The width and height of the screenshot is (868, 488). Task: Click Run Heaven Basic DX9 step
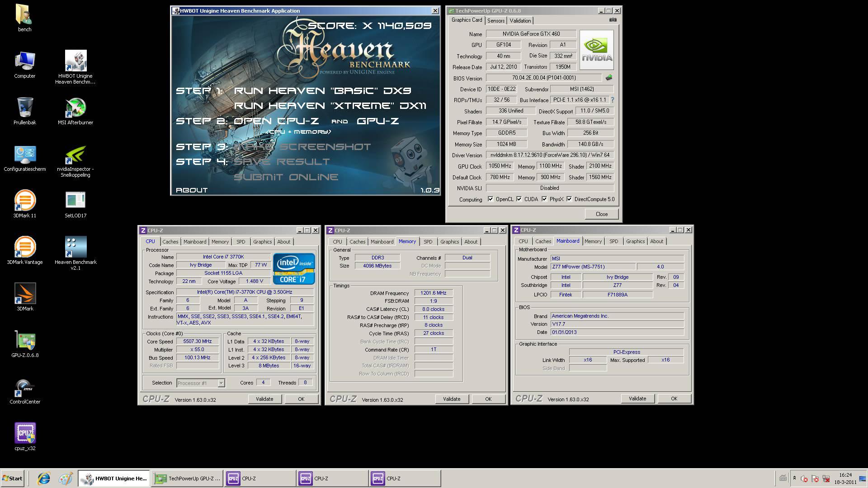click(322, 91)
